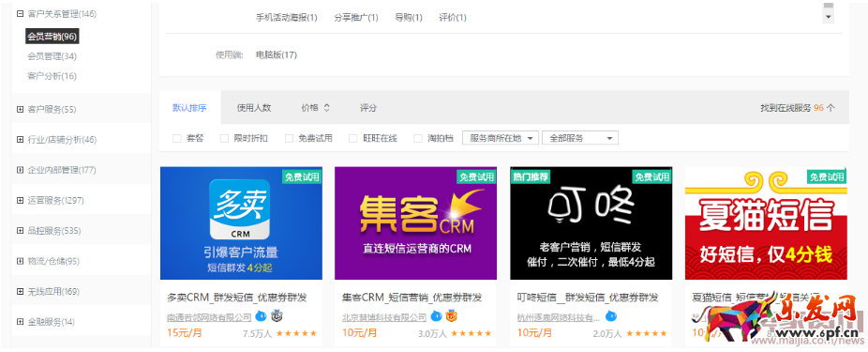868x352 pixels.
Task: Click the five-star rating under 多卖CRM
Action: pyautogui.click(x=297, y=333)
